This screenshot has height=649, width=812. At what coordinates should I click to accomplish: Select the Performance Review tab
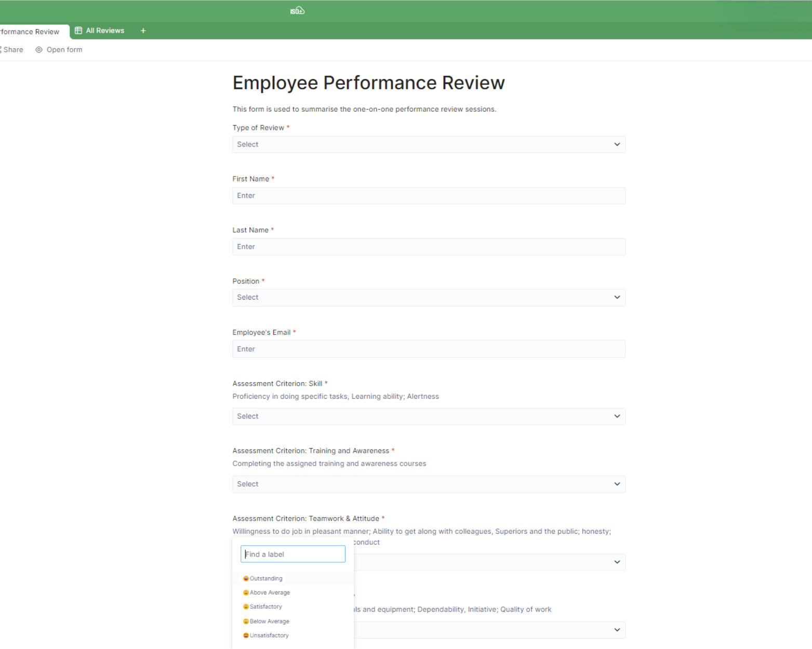pos(30,32)
